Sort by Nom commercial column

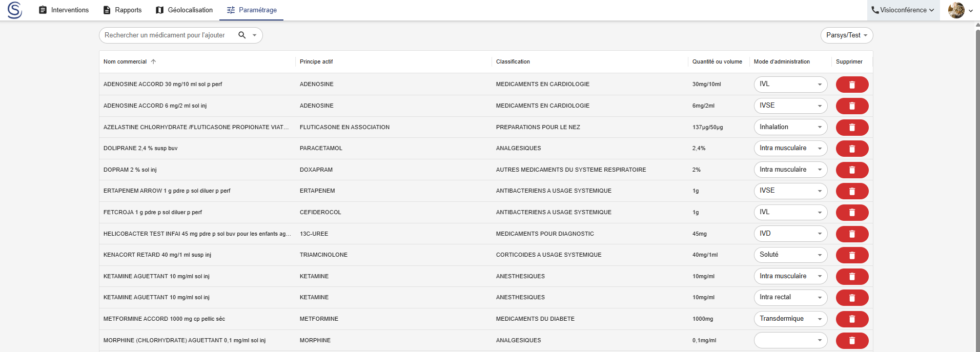tap(125, 61)
